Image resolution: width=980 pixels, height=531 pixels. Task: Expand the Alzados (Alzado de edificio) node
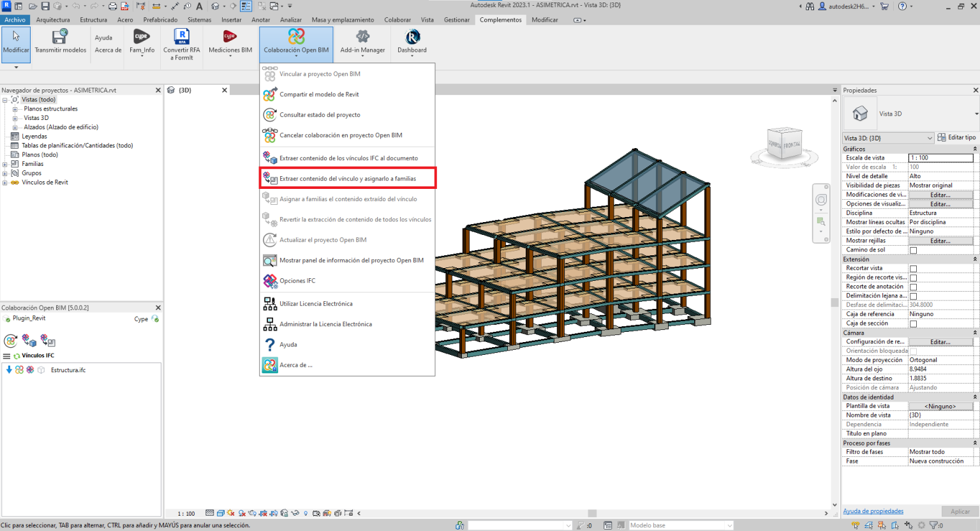pos(15,127)
